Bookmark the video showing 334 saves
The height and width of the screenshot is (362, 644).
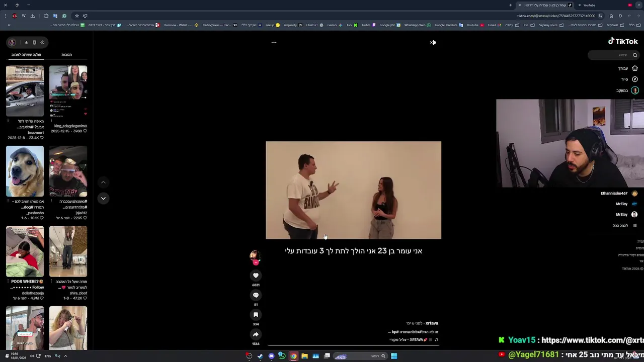point(256,315)
